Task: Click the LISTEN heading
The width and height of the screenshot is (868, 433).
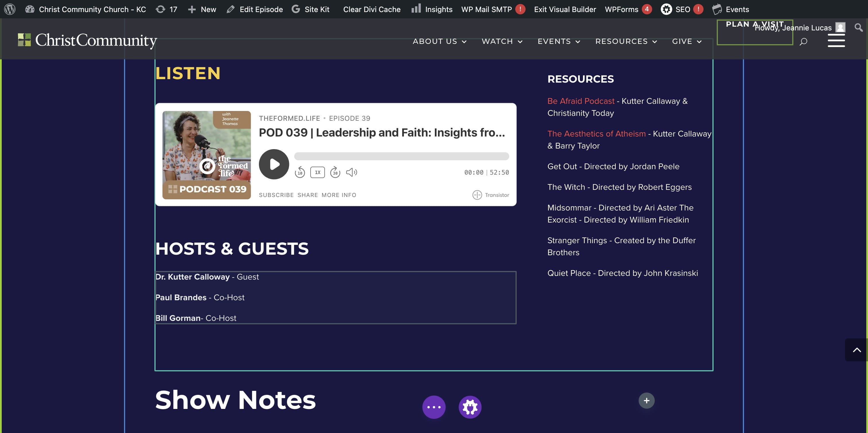Action: (x=188, y=73)
